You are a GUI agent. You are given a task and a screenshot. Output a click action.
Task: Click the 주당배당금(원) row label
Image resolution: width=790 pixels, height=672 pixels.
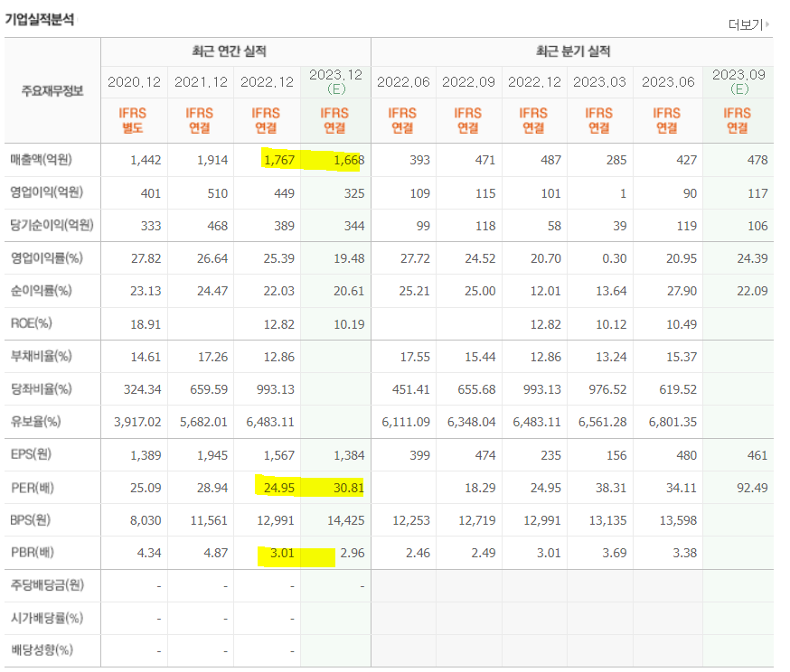pyautogui.click(x=47, y=585)
